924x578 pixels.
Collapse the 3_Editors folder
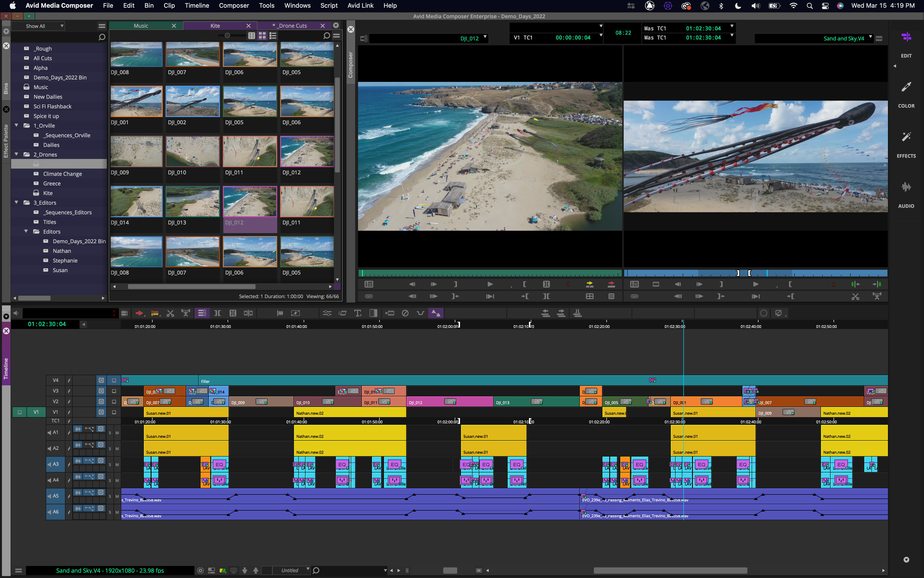tap(16, 202)
